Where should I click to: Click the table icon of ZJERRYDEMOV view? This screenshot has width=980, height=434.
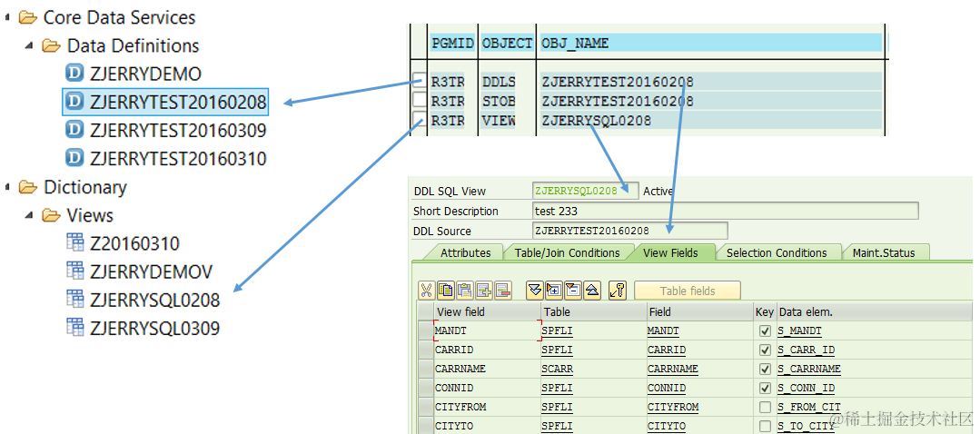(75, 271)
